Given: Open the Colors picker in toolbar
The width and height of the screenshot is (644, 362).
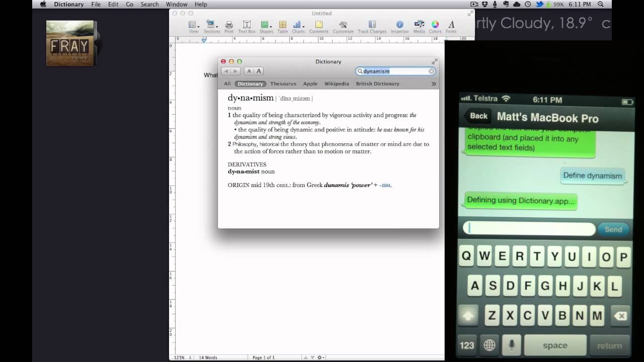Looking at the screenshot, I should [x=435, y=25].
